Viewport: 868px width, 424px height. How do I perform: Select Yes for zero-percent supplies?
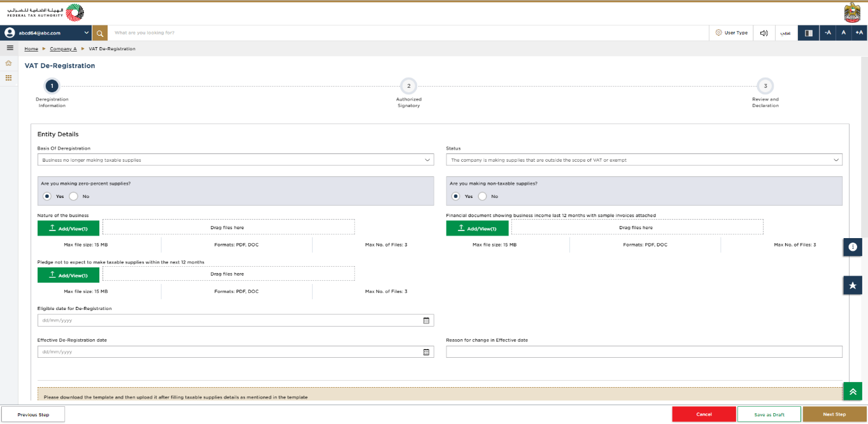point(47,196)
